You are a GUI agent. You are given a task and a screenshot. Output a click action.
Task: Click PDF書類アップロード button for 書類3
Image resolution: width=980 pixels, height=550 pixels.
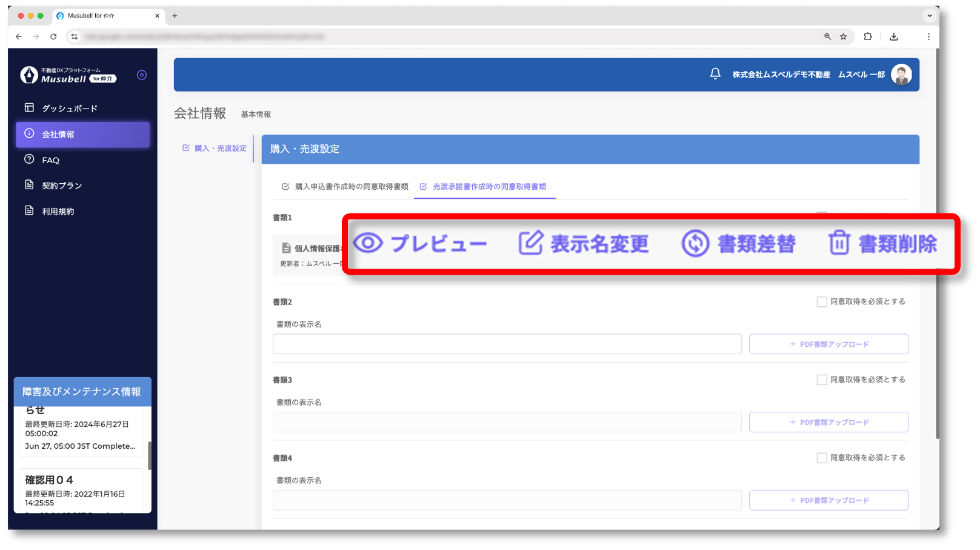pos(828,423)
